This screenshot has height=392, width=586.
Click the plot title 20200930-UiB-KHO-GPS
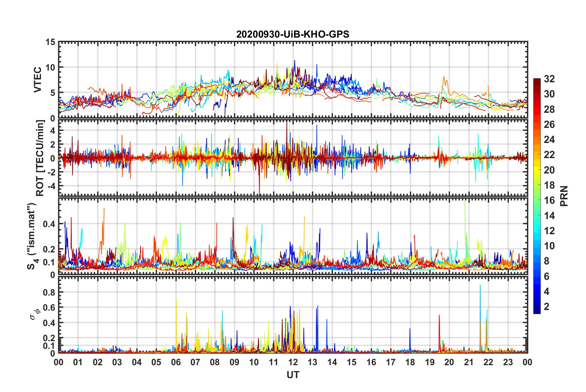coord(293,34)
